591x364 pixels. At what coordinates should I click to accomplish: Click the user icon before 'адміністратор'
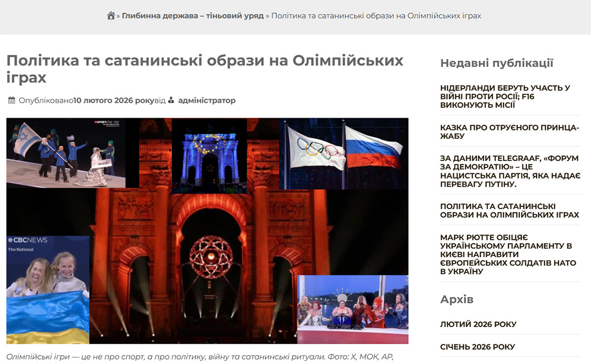171,100
